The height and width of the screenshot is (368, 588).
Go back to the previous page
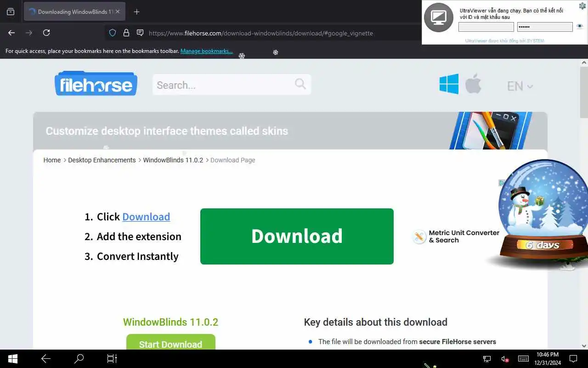click(x=11, y=33)
